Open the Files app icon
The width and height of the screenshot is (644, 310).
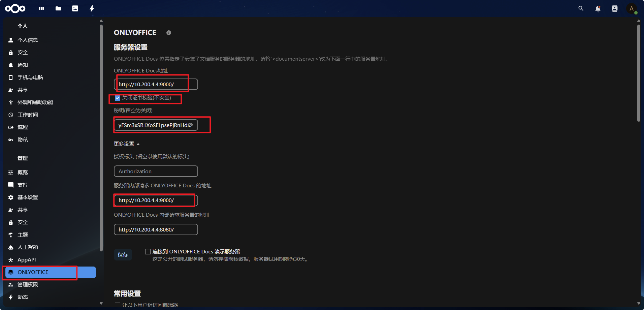(x=58, y=8)
